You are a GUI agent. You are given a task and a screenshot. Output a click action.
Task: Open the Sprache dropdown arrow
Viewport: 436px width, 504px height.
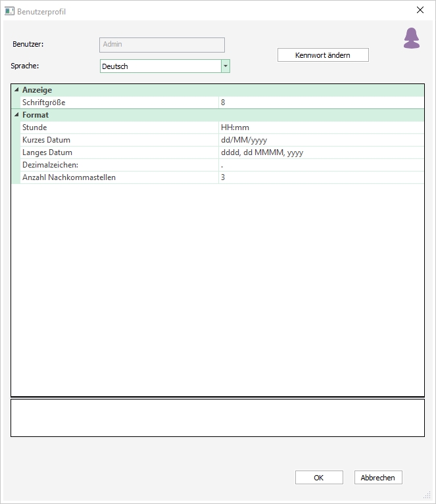tap(226, 66)
